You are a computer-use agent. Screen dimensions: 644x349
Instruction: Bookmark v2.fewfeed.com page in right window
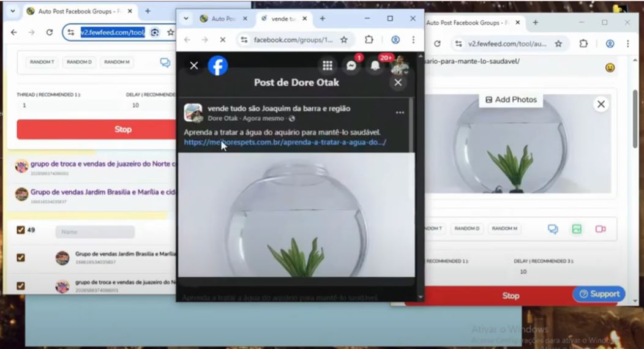point(558,43)
